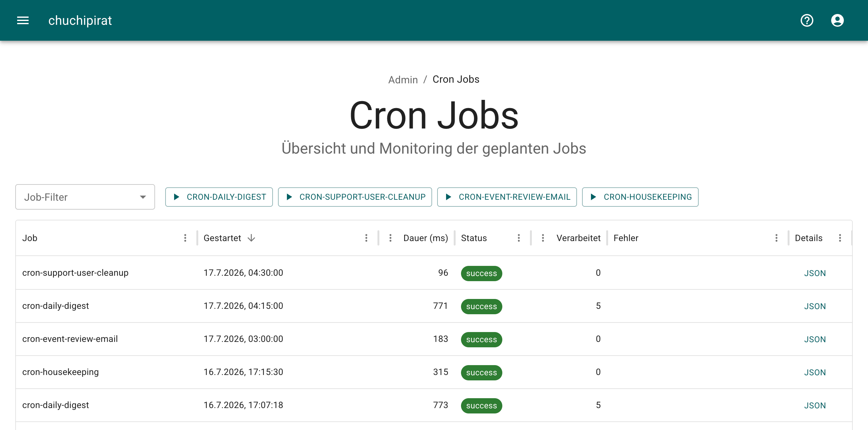Open JSON details for cron-daily-digest at 17:07:18
Viewport: 868px width, 430px height.
point(815,406)
